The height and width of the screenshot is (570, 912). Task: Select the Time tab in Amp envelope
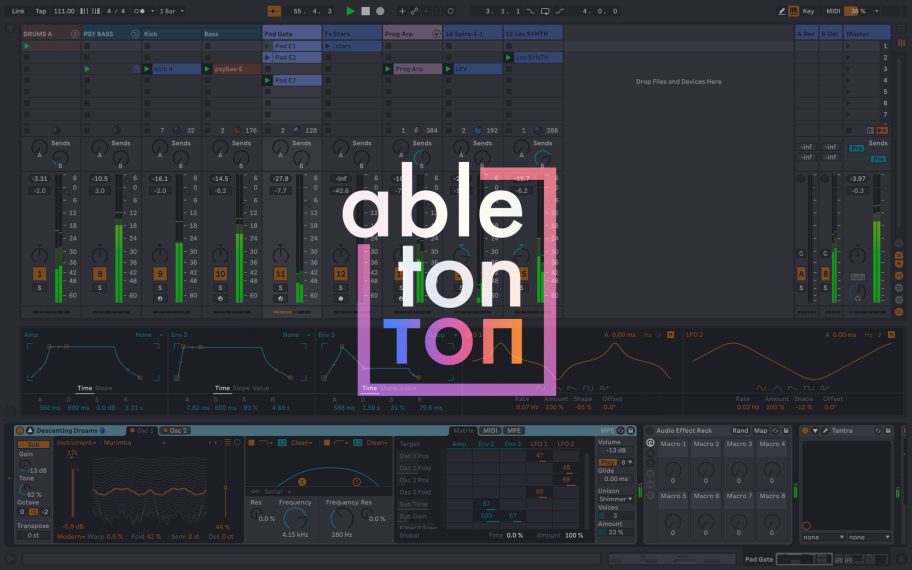click(x=85, y=388)
